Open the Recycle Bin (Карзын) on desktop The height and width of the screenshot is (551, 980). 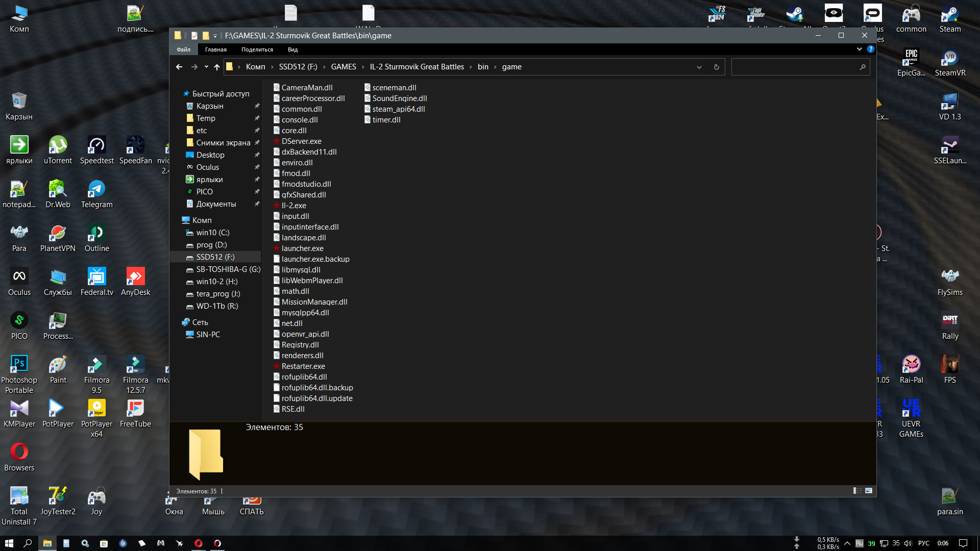(19, 107)
